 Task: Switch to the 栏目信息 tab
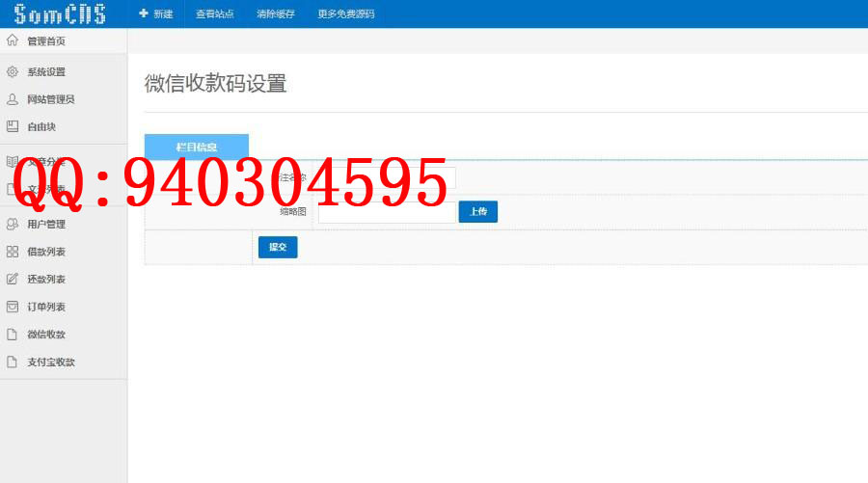(x=197, y=148)
